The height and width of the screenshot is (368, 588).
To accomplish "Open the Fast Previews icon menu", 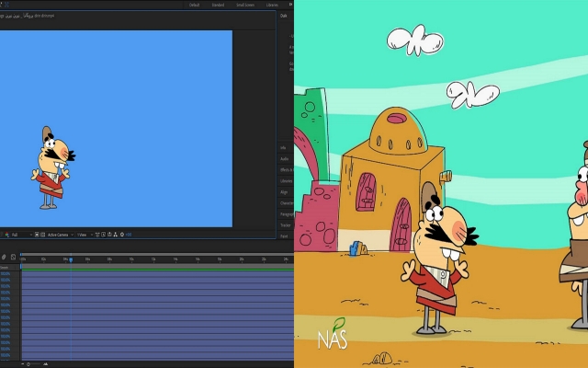I will pyautogui.click(x=104, y=235).
